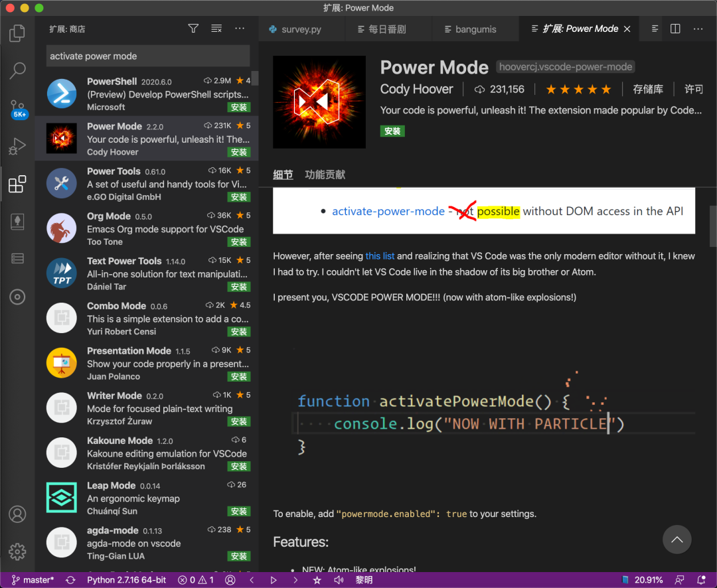Click the account face icon in status bar
717x588 pixels.
tap(230, 580)
